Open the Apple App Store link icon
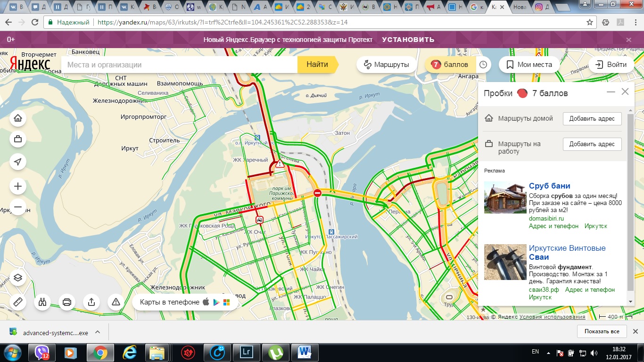This screenshot has width=644, height=362. 206,302
